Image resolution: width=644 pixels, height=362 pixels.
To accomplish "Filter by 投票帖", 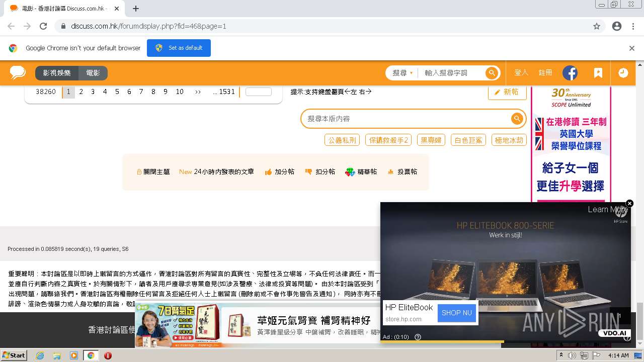I will [402, 172].
